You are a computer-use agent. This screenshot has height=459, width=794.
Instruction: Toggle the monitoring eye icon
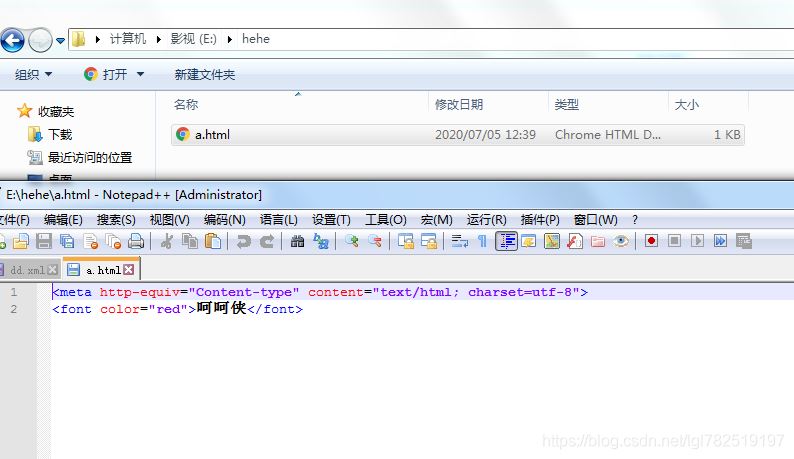[x=621, y=241]
